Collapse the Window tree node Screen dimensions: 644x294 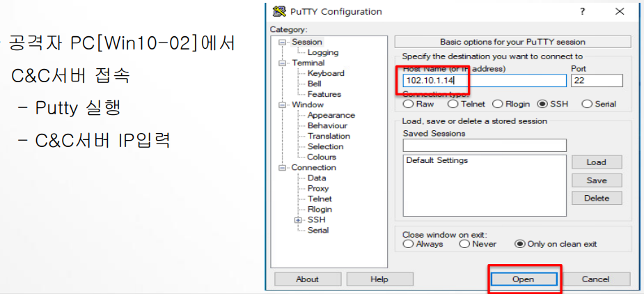pyautogui.click(x=282, y=105)
